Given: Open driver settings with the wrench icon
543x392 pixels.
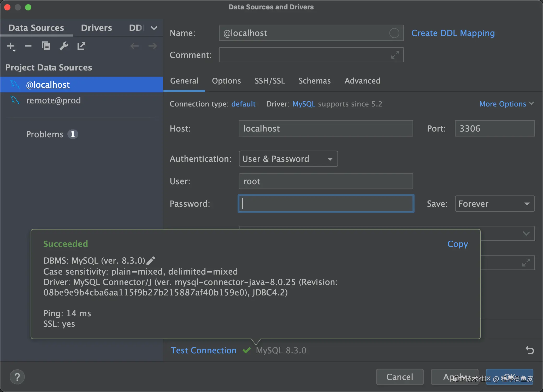Looking at the screenshot, I should click(x=64, y=46).
